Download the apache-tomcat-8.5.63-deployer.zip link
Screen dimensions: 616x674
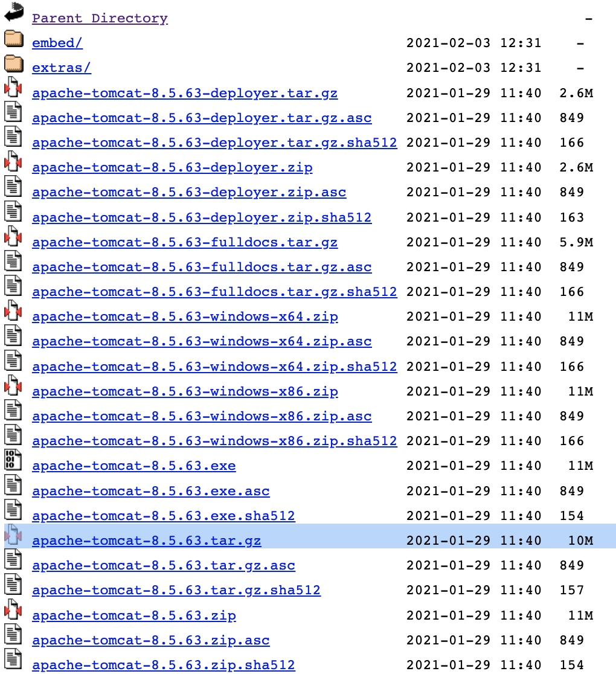[172, 168]
